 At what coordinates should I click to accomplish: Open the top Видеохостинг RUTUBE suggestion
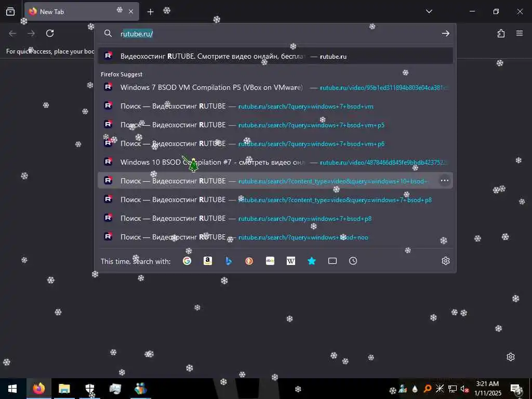pos(275,56)
